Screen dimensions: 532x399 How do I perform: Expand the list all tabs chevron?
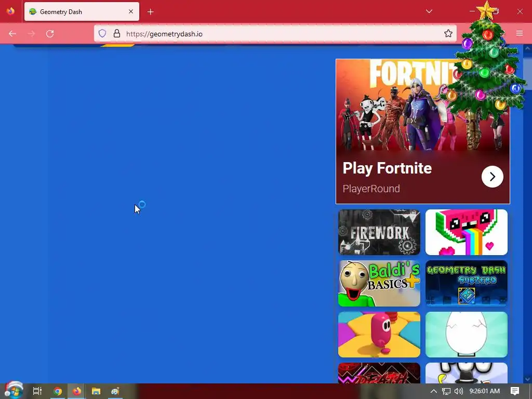(x=429, y=11)
